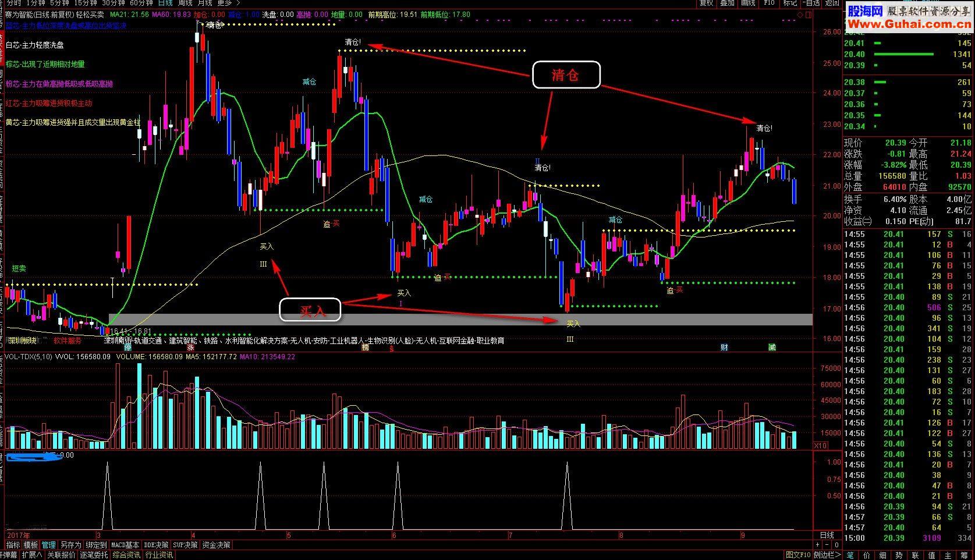
Task: Open 行业资讯 tab
Action: [x=159, y=555]
